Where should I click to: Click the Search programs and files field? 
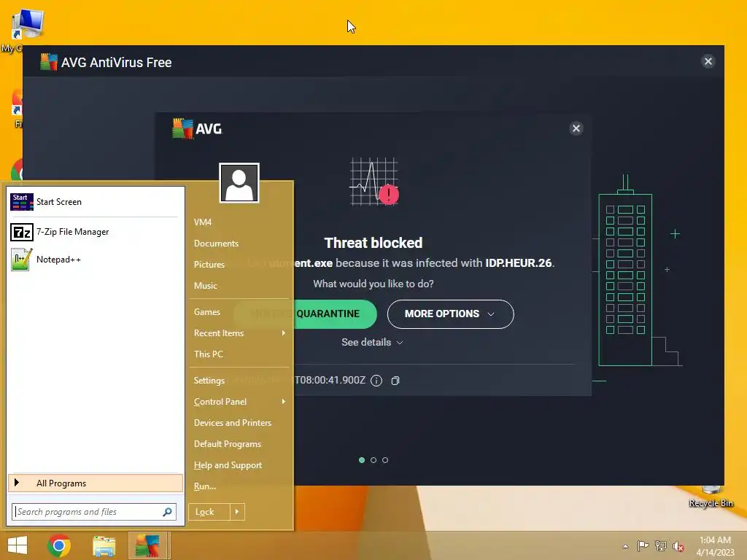(x=94, y=512)
